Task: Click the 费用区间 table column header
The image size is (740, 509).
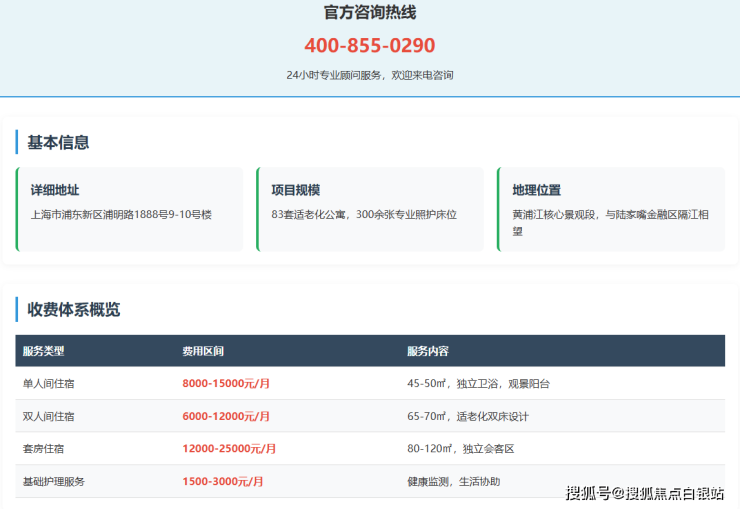Action: pos(202,351)
